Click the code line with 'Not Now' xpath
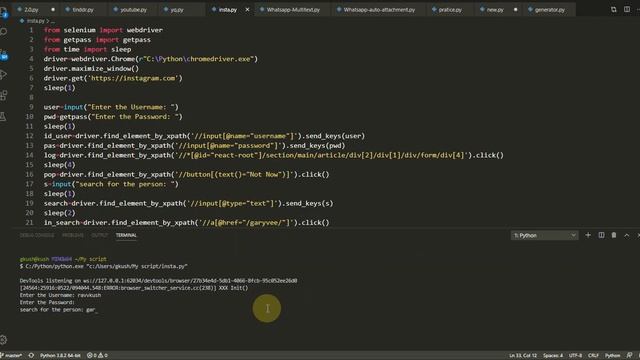Viewport: 640px width, 360px height. [186, 175]
